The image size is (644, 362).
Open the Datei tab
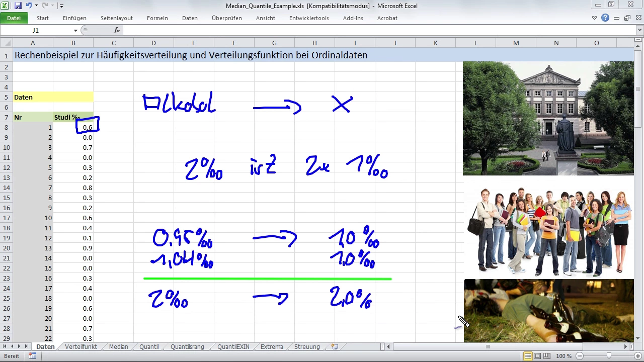[x=14, y=18]
